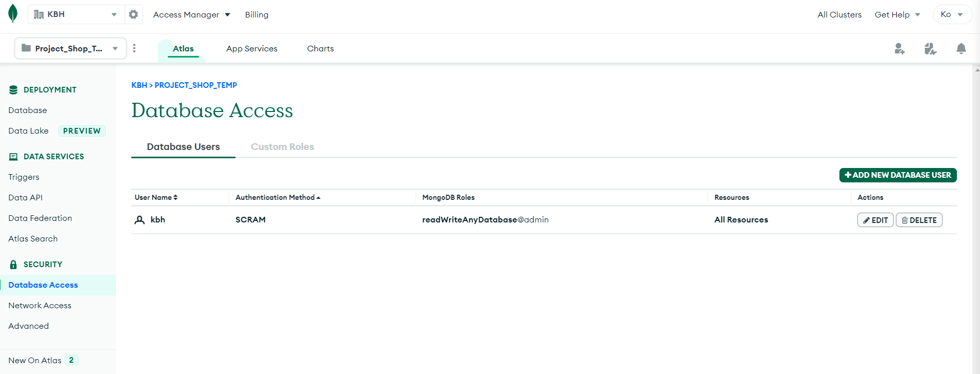This screenshot has height=374, width=980.
Task: Open the project activity feed icon
Action: tap(930, 49)
